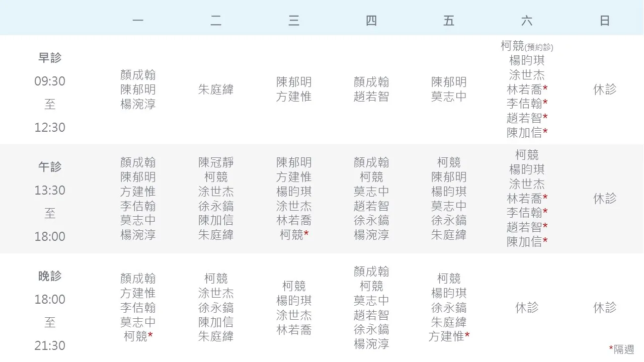Click the *隔週 footnote

tap(621, 349)
